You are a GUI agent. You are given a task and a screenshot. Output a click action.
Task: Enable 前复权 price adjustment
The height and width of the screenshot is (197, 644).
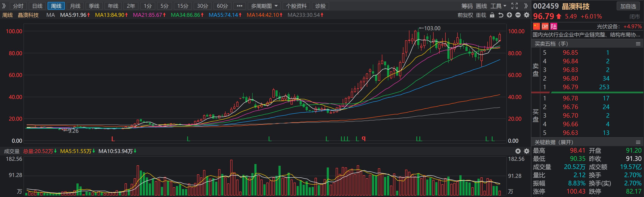pyautogui.click(x=465, y=15)
